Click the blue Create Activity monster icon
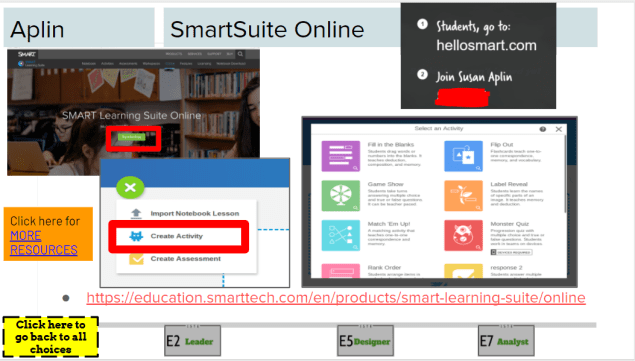Image resolution: width=635 pixels, height=361 pixels. pyautogui.click(x=136, y=236)
